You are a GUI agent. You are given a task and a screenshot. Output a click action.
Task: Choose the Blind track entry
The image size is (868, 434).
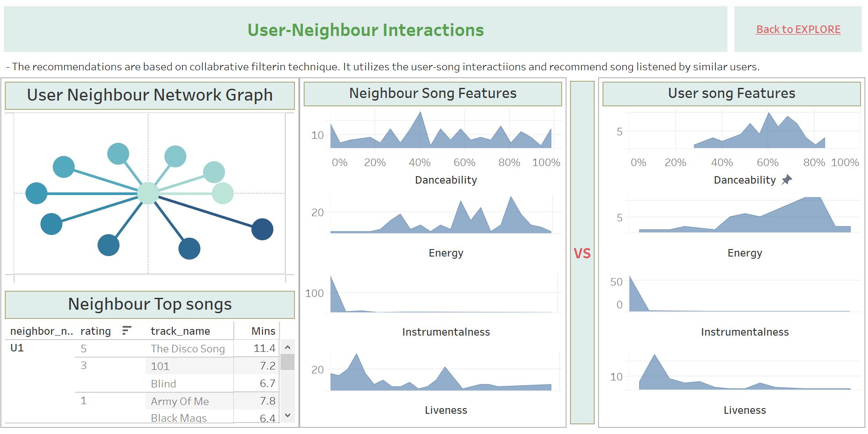coord(163,383)
